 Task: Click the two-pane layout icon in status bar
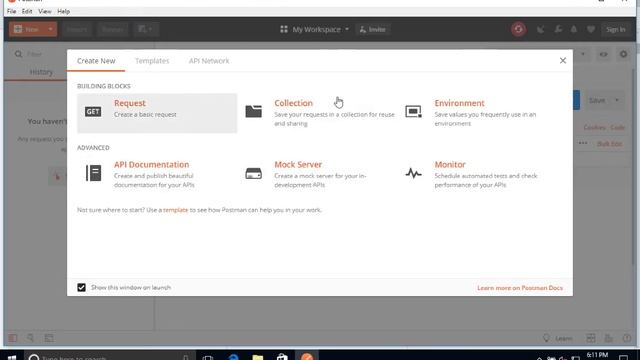click(x=590, y=338)
